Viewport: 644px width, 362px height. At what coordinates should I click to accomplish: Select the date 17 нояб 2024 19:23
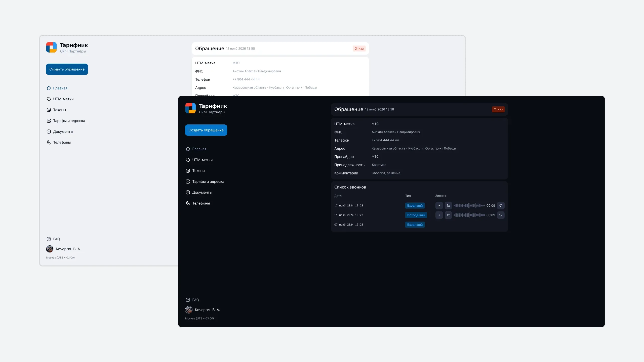point(349,206)
